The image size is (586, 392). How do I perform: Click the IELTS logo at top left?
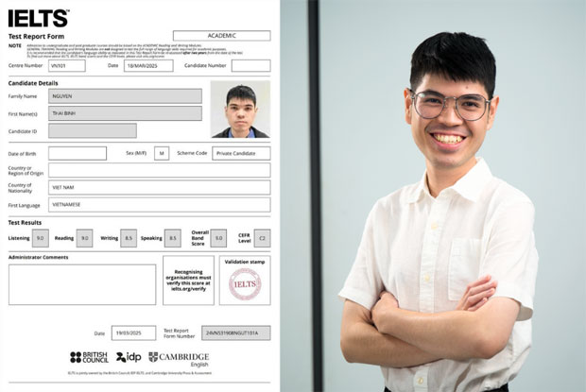39,18
